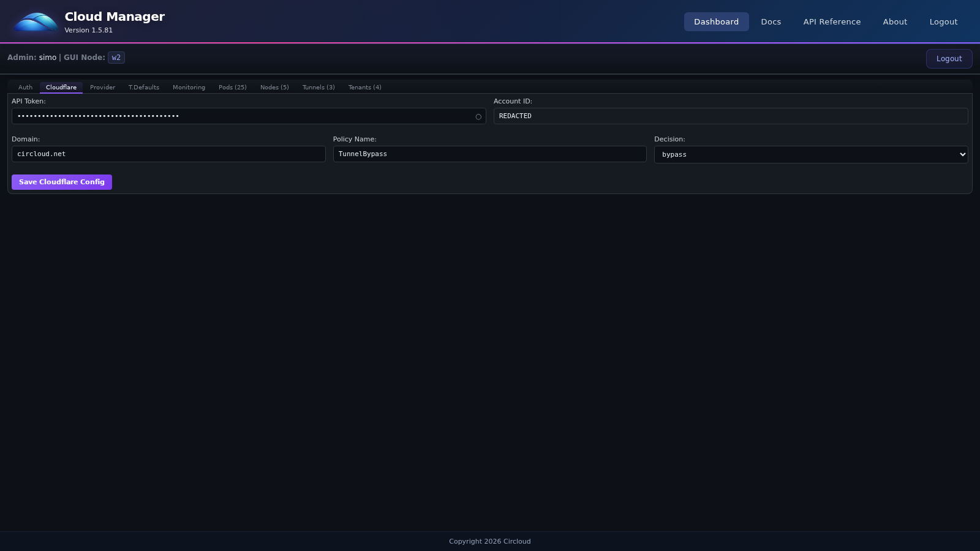This screenshot has width=980, height=551.
Task: View the Pods (25) tab
Action: [233, 87]
